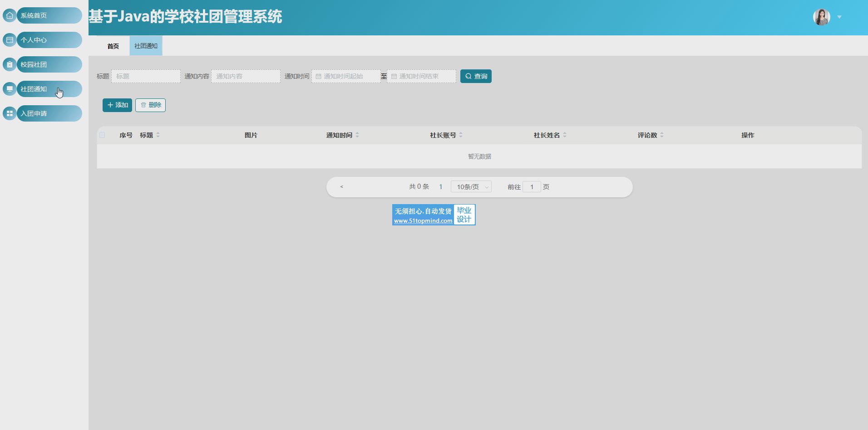Switch to the 首页 tab

pos(113,46)
